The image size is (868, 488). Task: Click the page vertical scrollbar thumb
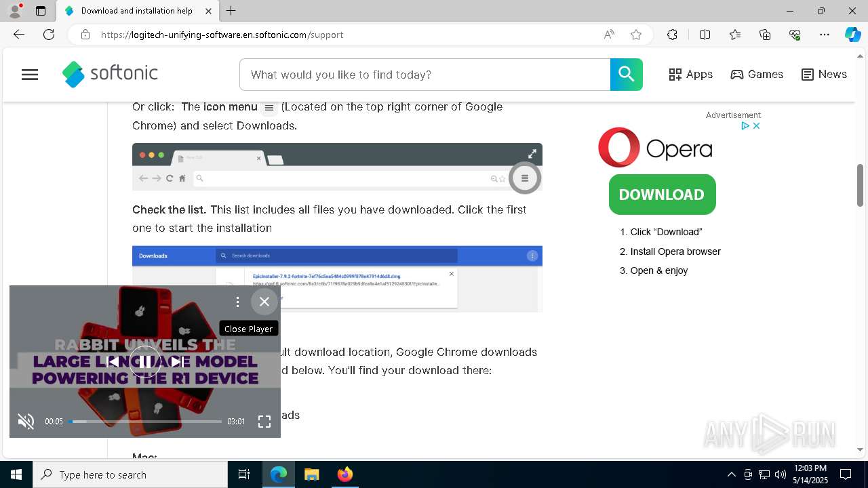tap(861, 185)
